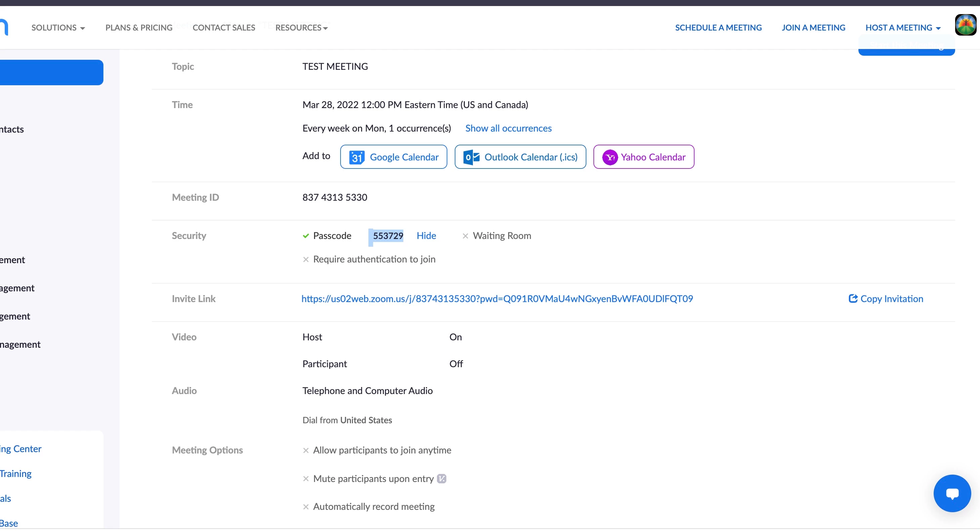Screen dimensions: 980x531
Task: Open the profile avatar picture
Action: tap(965, 25)
